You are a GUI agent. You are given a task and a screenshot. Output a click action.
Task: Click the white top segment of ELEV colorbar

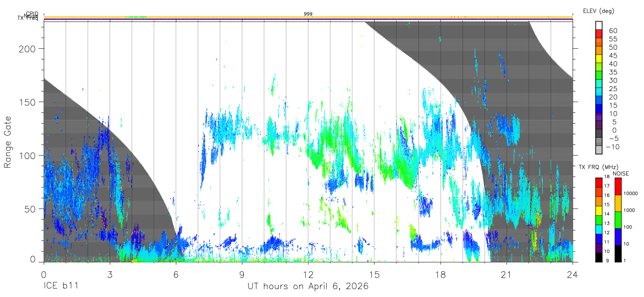(x=599, y=26)
